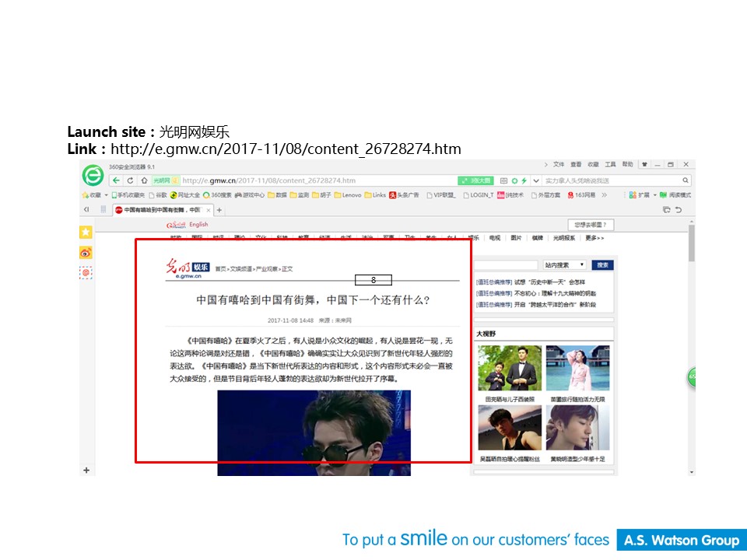Open the 文件 menu
This screenshot has height=560, width=747.
tap(559, 165)
